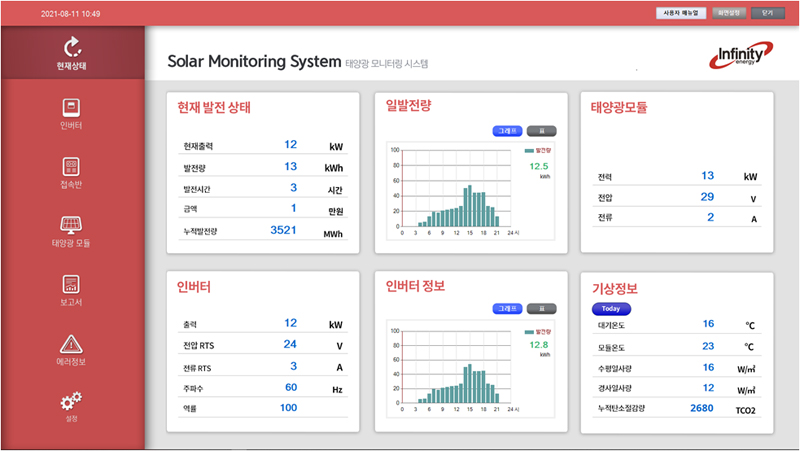The width and height of the screenshot is (800, 451).
Task: Click the 전류 RTS value 3
Action: (293, 366)
